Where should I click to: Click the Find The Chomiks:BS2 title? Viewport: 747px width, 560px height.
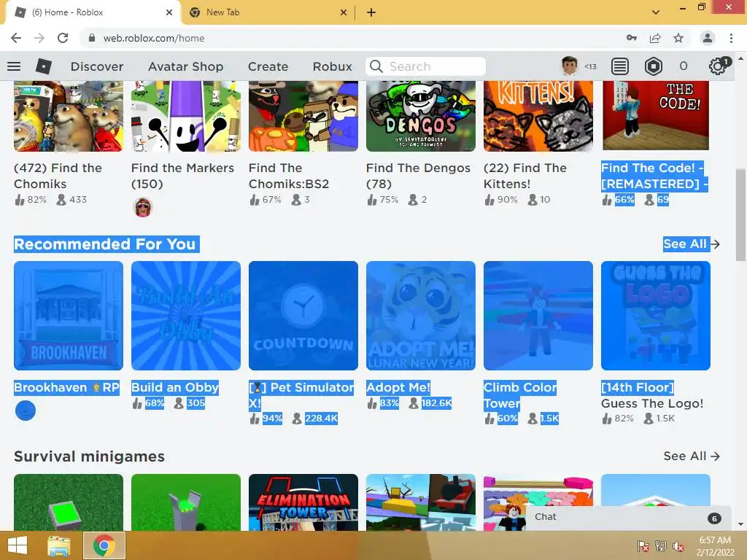pyautogui.click(x=289, y=176)
